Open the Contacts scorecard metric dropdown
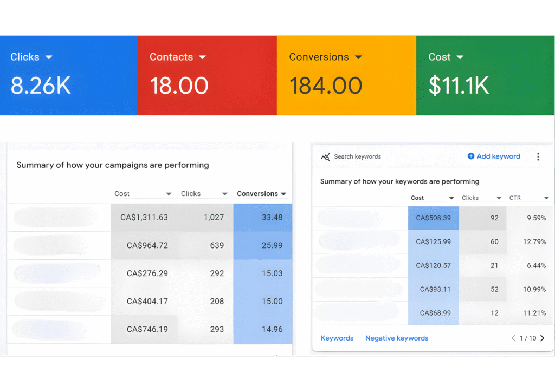Screen dimensions: 555x392 (203, 57)
